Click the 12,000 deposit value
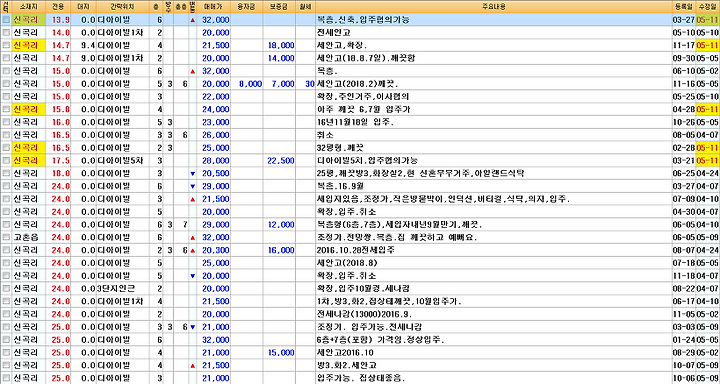Image resolution: width=720 pixels, height=384 pixels. (281, 225)
